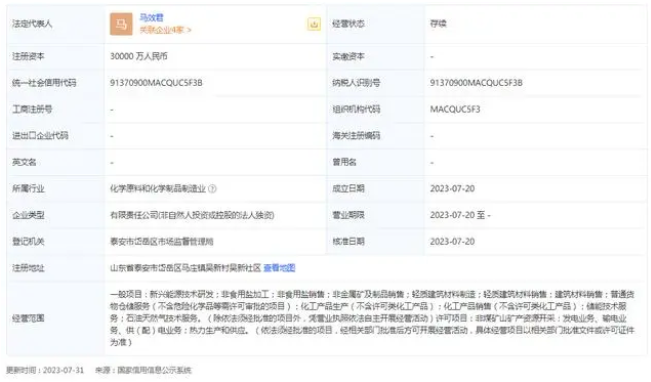The image size is (651, 382).
Task: Click the help icon next to 化学原料和化学制品制造业
Action: [212, 189]
